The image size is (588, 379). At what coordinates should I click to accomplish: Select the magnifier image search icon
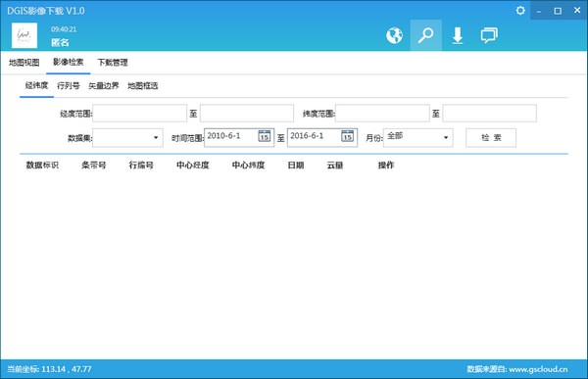tap(425, 35)
